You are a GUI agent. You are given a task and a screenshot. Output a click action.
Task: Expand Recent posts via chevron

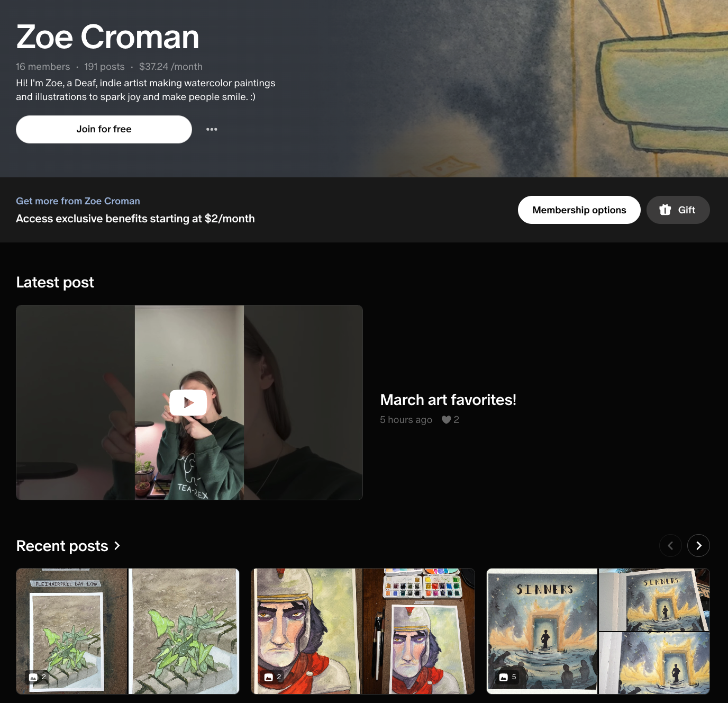117,546
